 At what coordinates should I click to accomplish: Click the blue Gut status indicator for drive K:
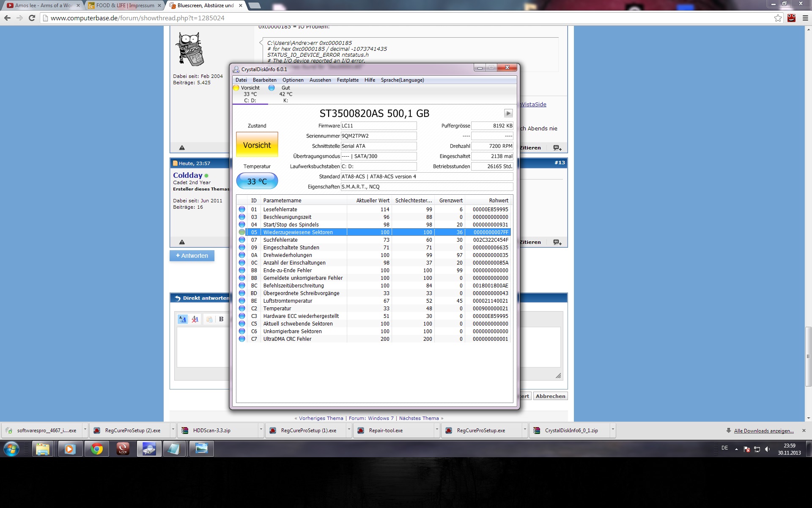(x=272, y=88)
